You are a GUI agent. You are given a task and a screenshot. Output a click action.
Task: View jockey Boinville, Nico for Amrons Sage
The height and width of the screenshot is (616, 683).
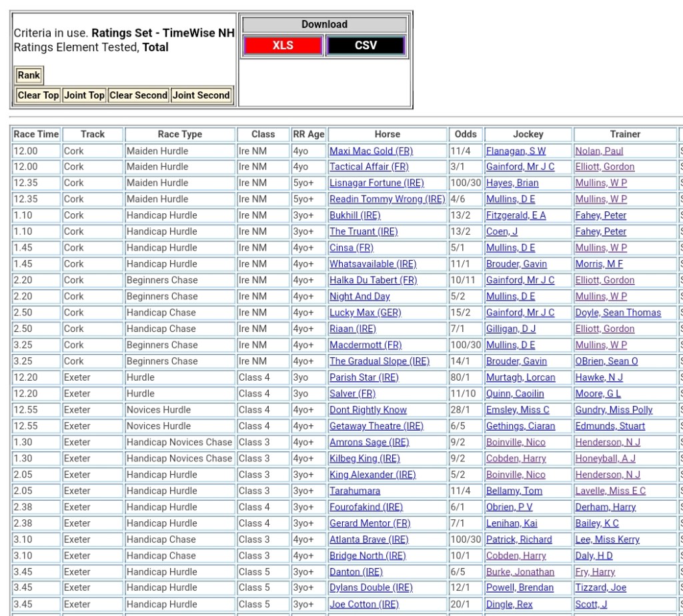(x=516, y=442)
